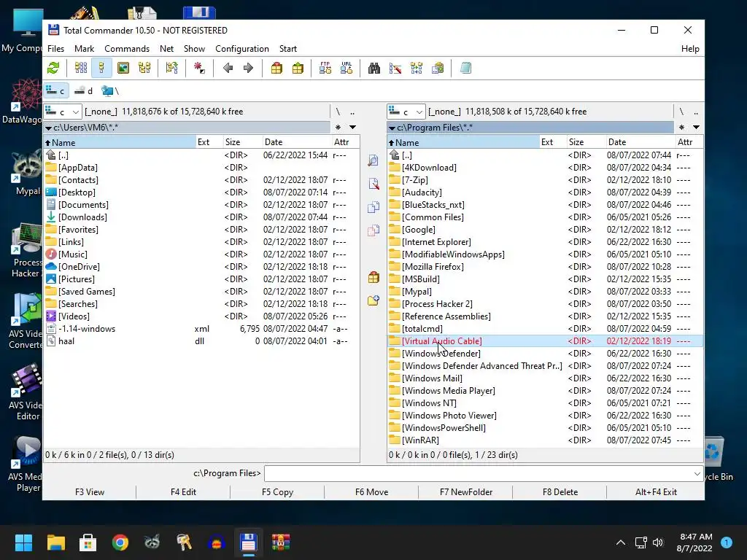Viewport: 747px width, 560px height.
Task: Click the F3 View button
Action: [90, 492]
